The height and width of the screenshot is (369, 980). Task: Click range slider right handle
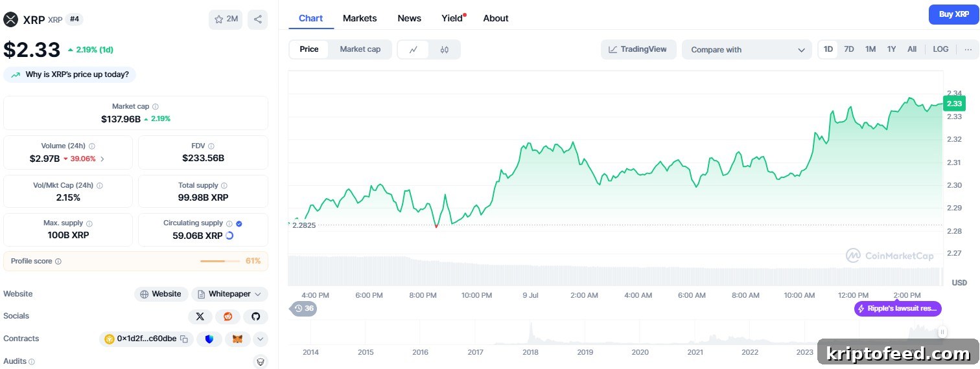(x=942, y=332)
